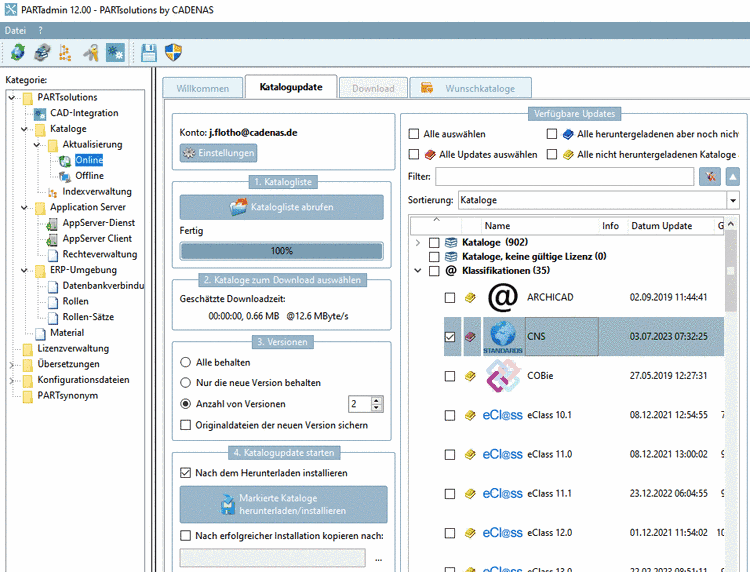Image resolution: width=750 pixels, height=572 pixels.
Task: Increase the Anzahl von Versionen spinner
Action: click(x=376, y=400)
